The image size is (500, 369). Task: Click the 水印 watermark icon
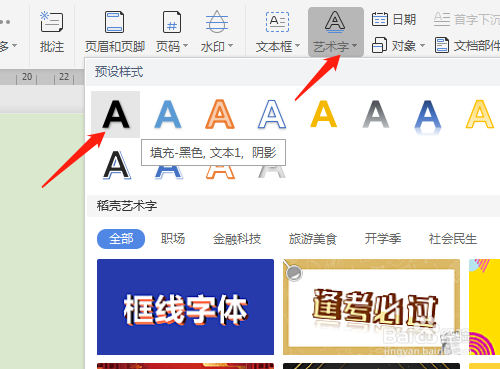click(217, 22)
